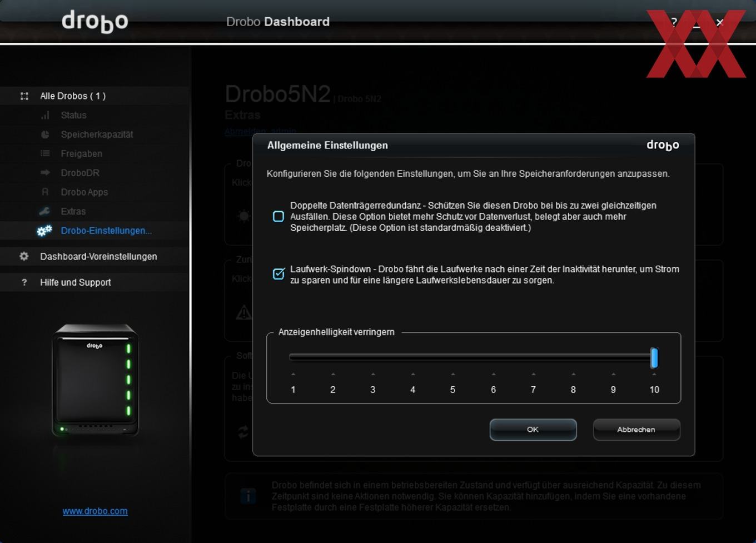Click the Alle Drobos grid icon
756x543 pixels.
(24, 96)
